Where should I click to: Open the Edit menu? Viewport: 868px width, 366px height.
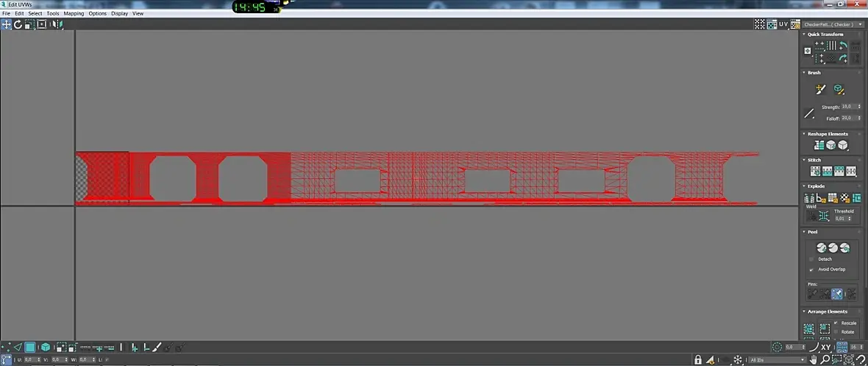(x=19, y=13)
